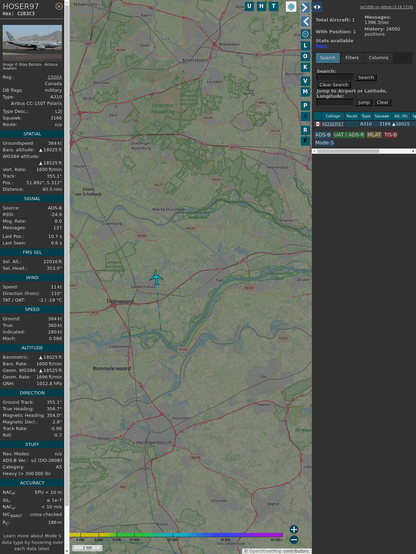Toggle the K map option button
The width and height of the screenshot is (416, 554).
pyautogui.click(x=305, y=67)
